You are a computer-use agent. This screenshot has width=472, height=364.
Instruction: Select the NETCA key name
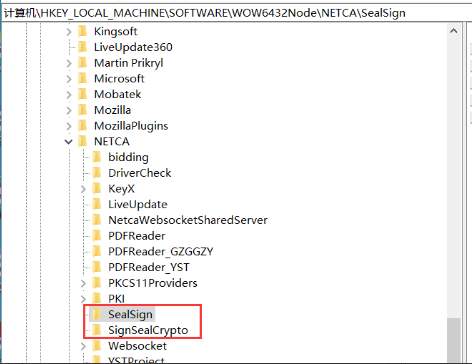pyautogui.click(x=112, y=141)
